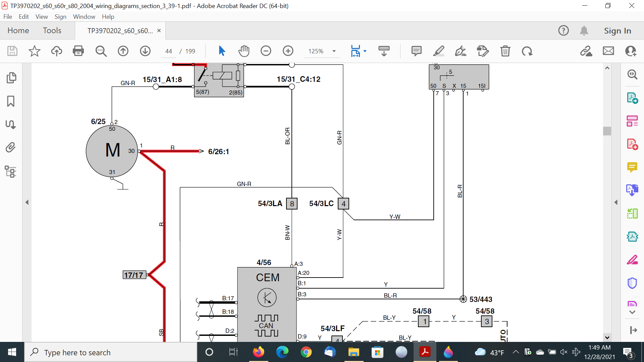Click the Zoom out minus icon
Viewport: 644px width, 362px height.
pos(266,51)
